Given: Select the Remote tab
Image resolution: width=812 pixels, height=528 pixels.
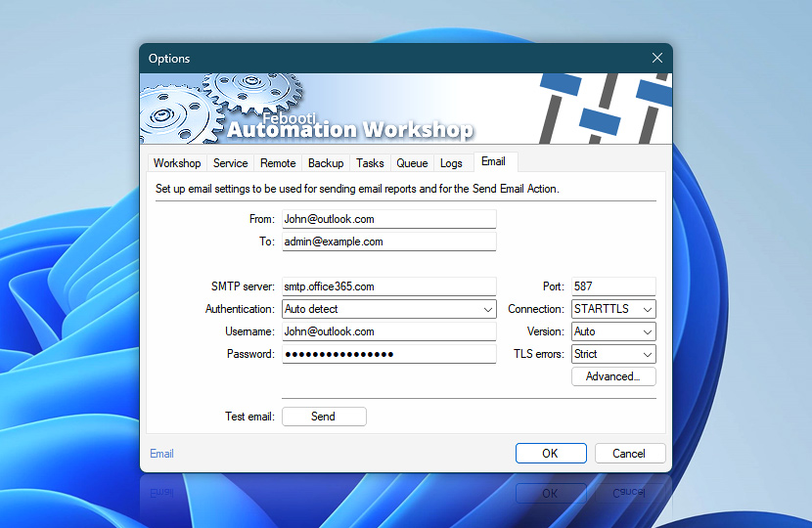Looking at the screenshot, I should (278, 163).
